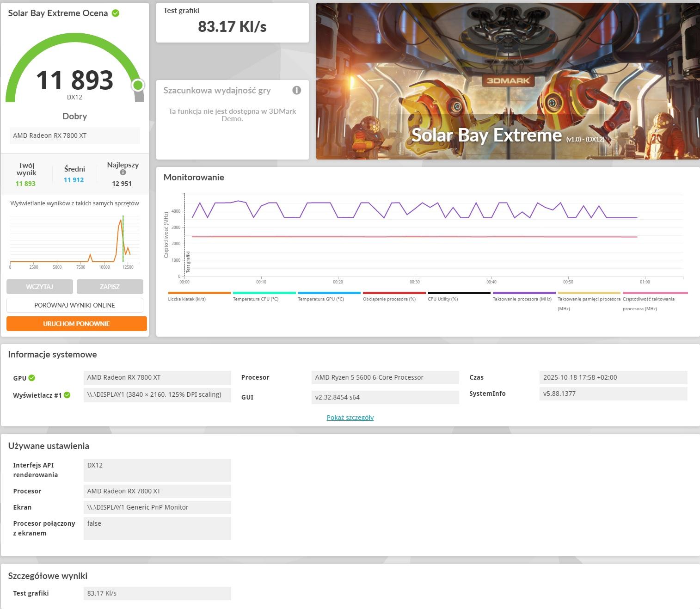Click the Solar Bay Extreme banner image
This screenshot has width=700, height=609.
(508, 81)
